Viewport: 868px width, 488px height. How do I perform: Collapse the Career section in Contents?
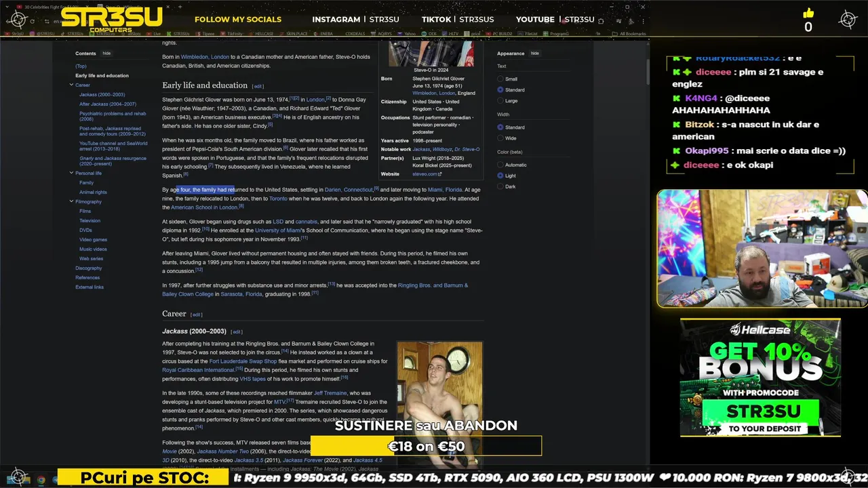tap(71, 85)
